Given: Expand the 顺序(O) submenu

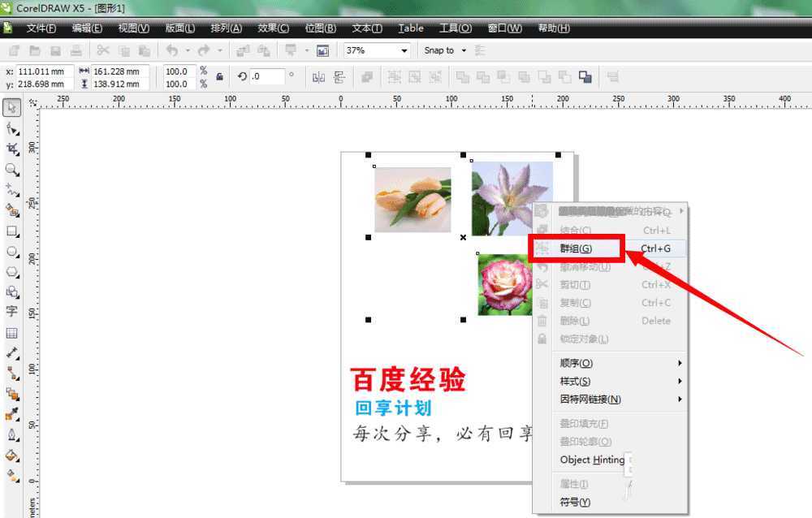Looking at the screenshot, I should pyautogui.click(x=576, y=363).
